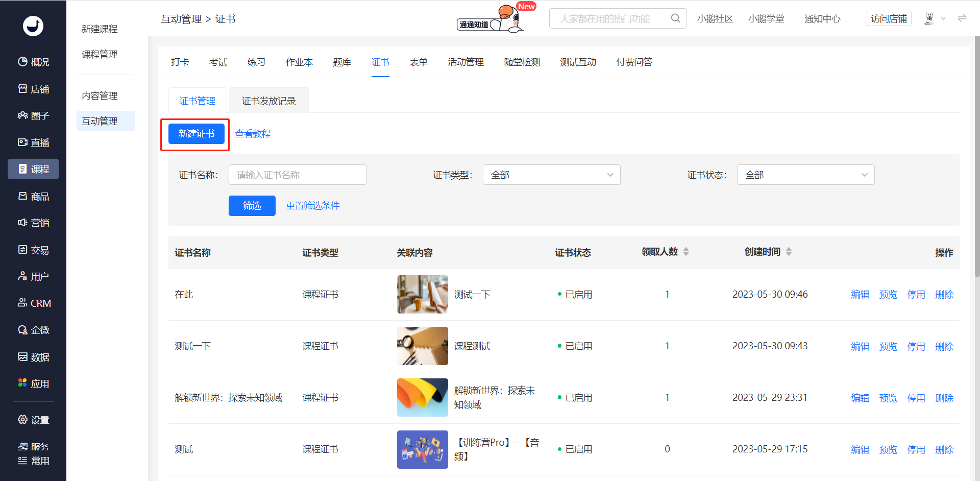The height and width of the screenshot is (481, 980).
Task: Go to 直播 live streaming section
Action: click(x=33, y=142)
